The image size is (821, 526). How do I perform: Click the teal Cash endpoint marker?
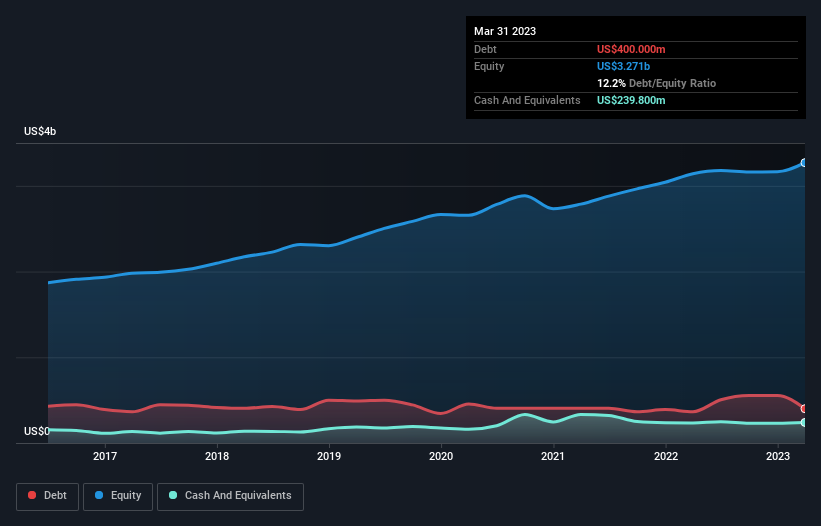coord(804,422)
